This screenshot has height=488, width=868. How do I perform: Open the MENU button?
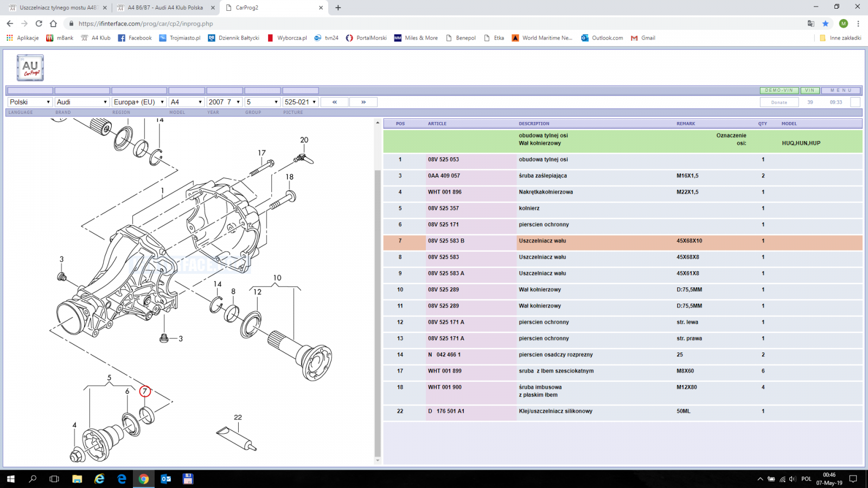point(841,91)
